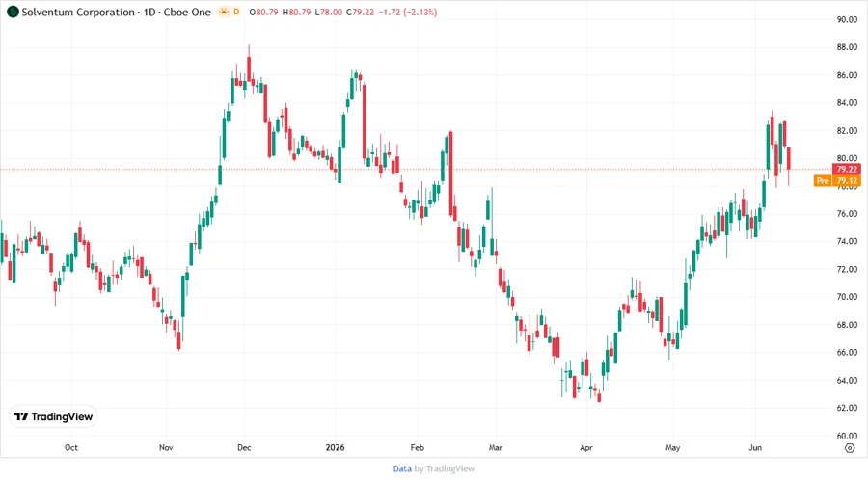
Task: Open chart settings gear icon at bottom right
Action: pos(850,448)
